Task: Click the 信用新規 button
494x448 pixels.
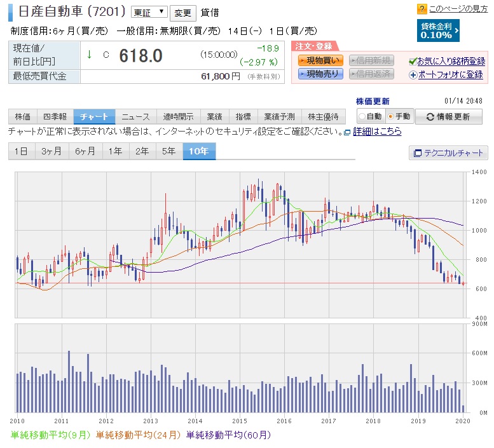Action: [x=371, y=60]
